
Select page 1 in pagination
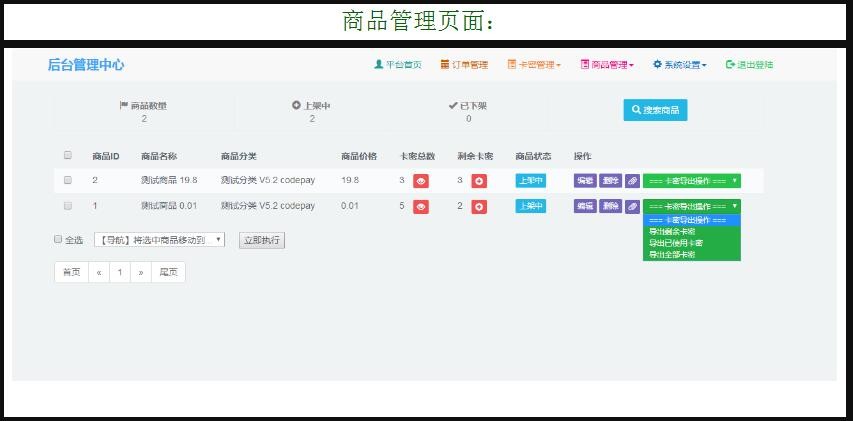tap(120, 273)
